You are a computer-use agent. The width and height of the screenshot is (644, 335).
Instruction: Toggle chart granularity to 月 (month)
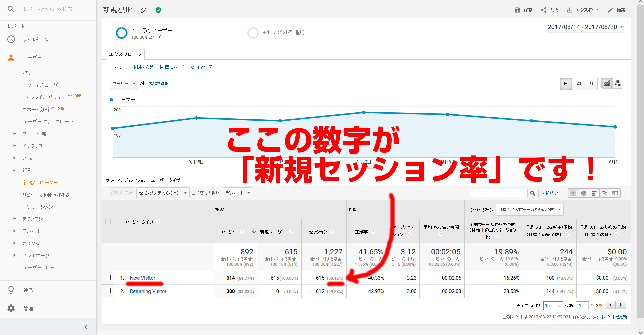(x=591, y=84)
